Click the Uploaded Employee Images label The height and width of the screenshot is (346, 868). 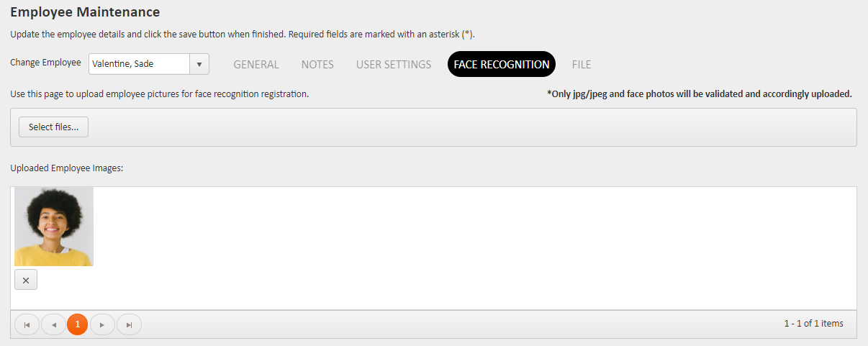click(67, 168)
